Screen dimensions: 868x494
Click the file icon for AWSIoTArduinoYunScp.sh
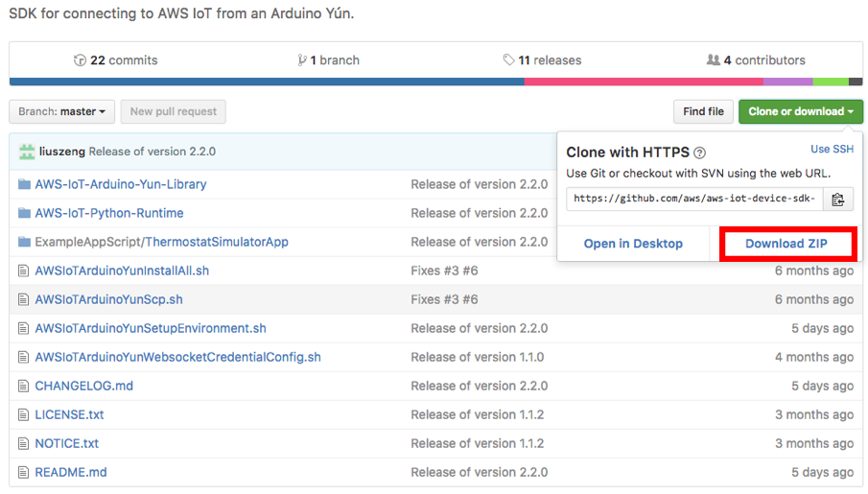click(23, 299)
